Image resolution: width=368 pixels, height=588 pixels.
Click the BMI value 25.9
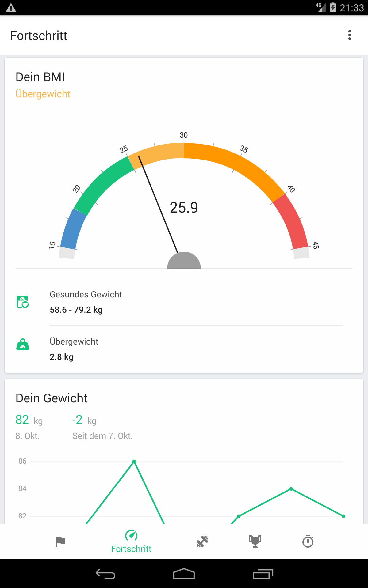pos(184,208)
